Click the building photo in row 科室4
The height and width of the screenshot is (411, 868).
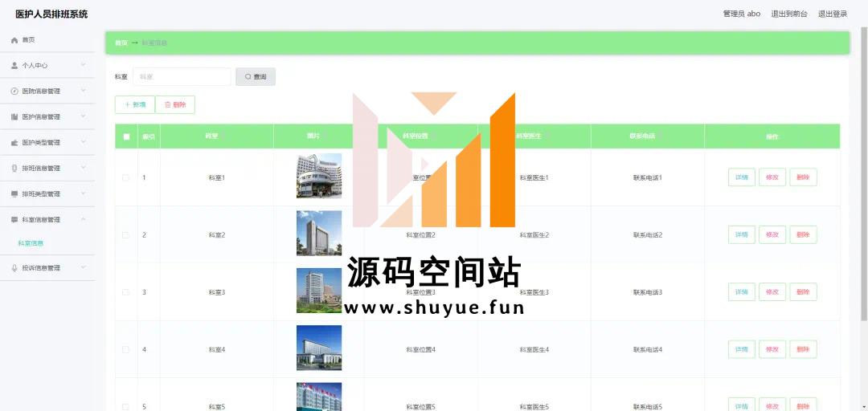[x=319, y=348]
